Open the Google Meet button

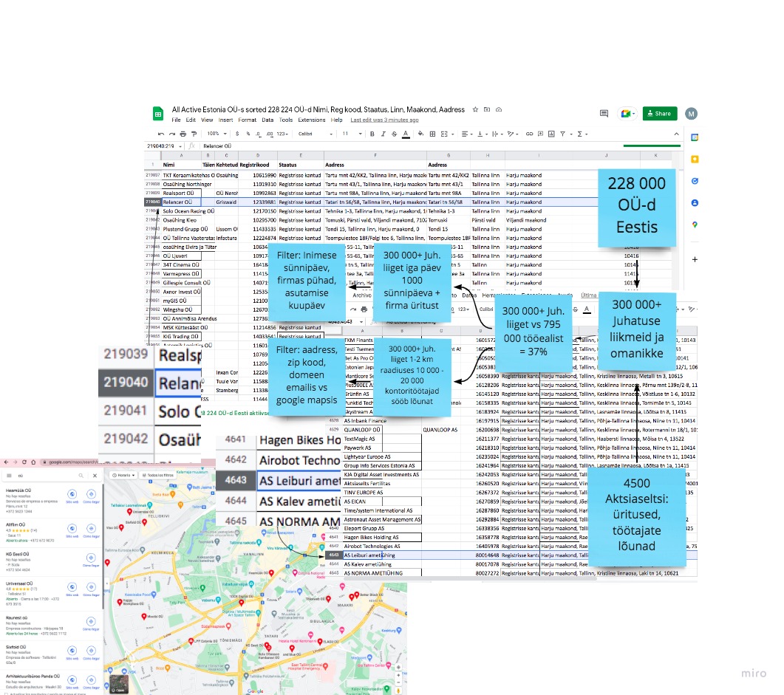pyautogui.click(x=626, y=114)
